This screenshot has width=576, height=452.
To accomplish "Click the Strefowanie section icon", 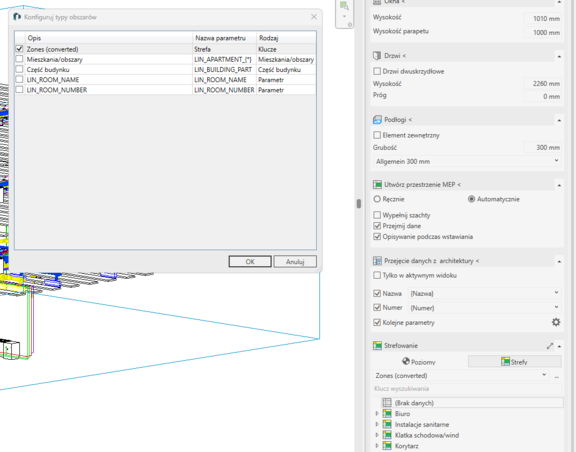I will [377, 345].
